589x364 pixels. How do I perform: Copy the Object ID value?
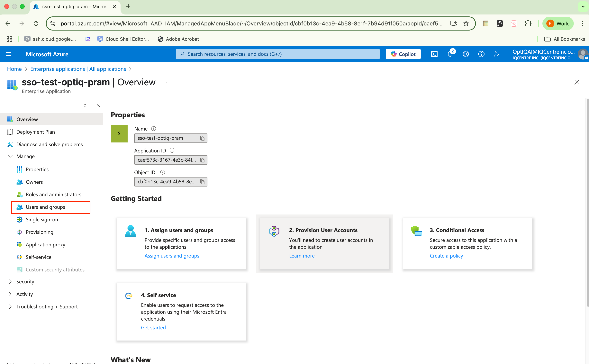(202, 182)
